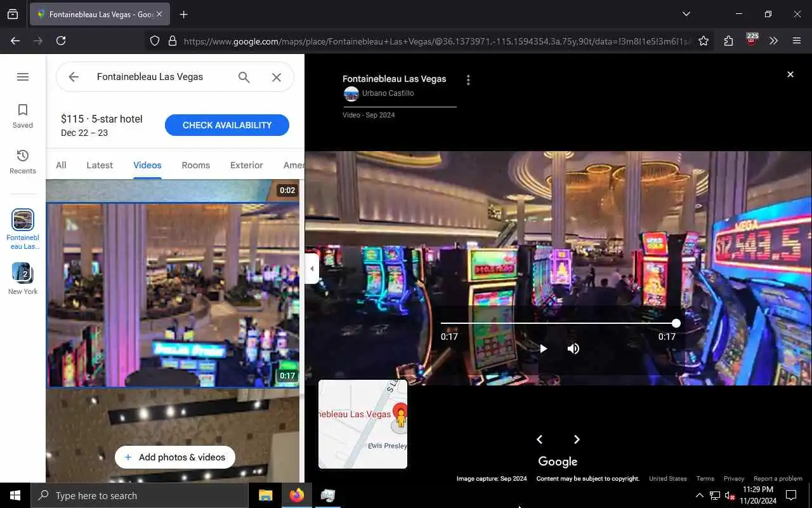The width and height of the screenshot is (812, 508).
Task: Select the Videos tab
Action: (x=147, y=165)
